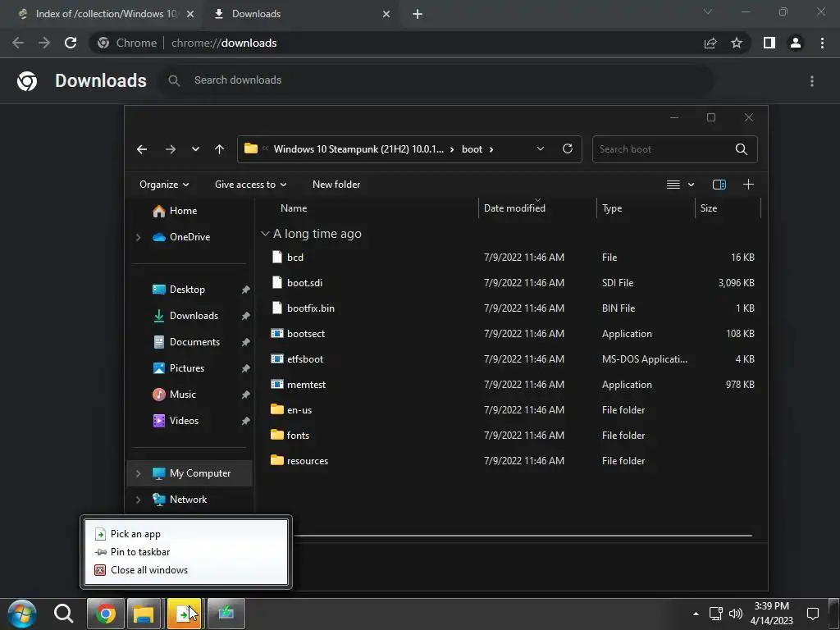The width and height of the screenshot is (840, 630).
Task: Click the pin icon beside Music
Action: pos(245,395)
